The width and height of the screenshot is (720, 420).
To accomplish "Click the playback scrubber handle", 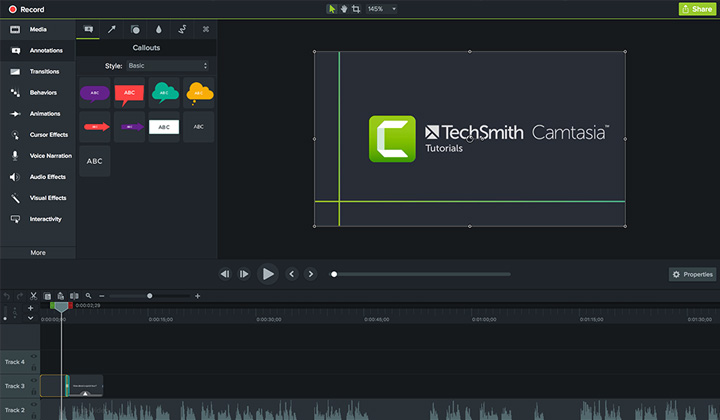I will pos(334,274).
